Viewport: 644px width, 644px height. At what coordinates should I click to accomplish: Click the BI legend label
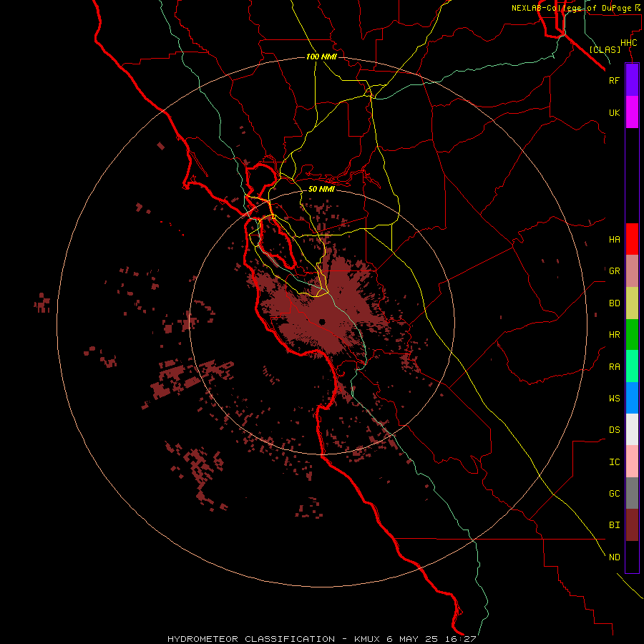tap(614, 525)
